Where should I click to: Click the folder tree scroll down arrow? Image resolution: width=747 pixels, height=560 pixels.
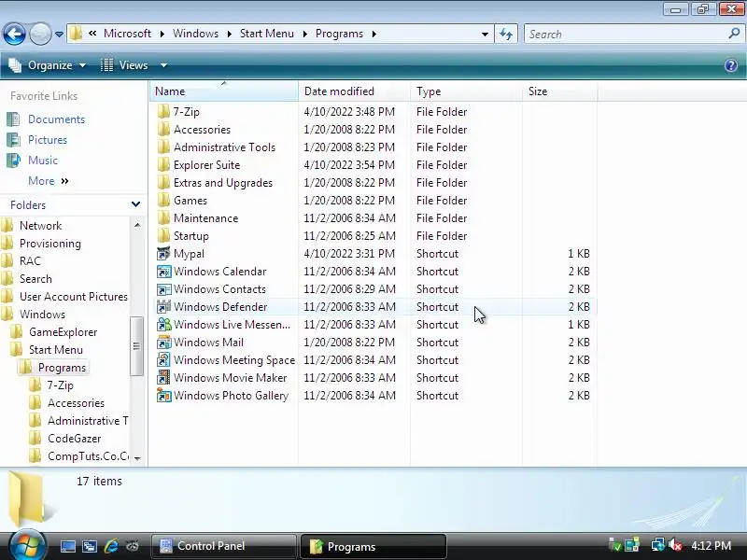pyautogui.click(x=137, y=458)
